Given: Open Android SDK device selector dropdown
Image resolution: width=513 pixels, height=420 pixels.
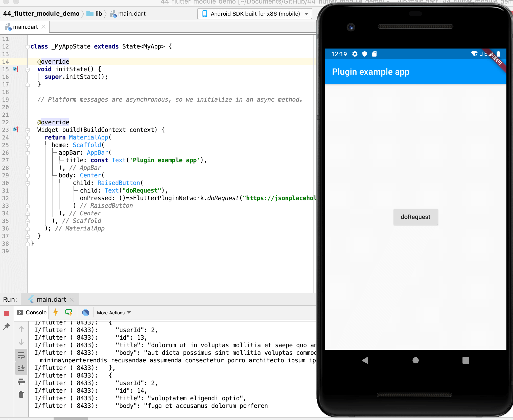Looking at the screenshot, I should (x=254, y=14).
